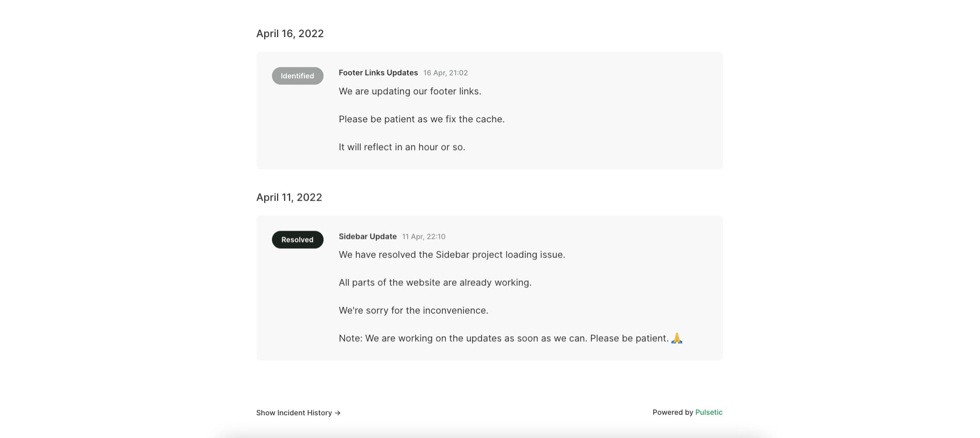980x438 pixels.
Task: Click the text 'We are updating our footer links.'
Action: (410, 91)
